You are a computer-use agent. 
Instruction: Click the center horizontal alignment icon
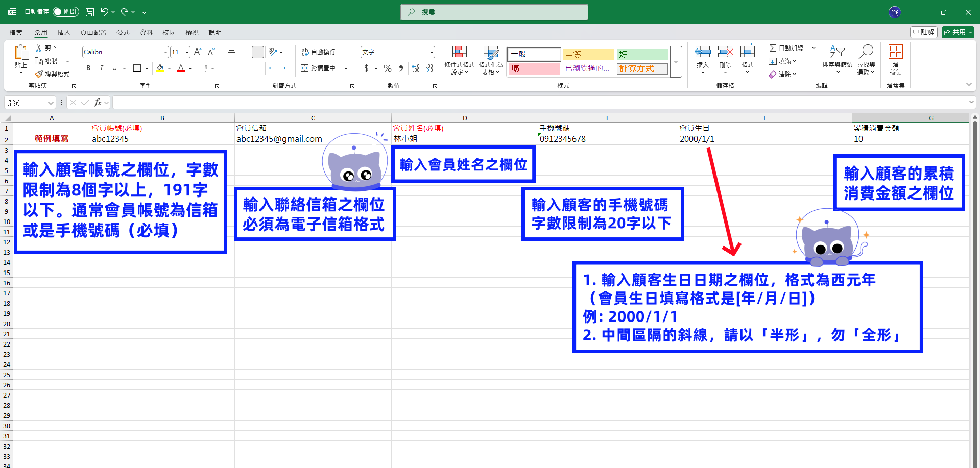[245, 68]
